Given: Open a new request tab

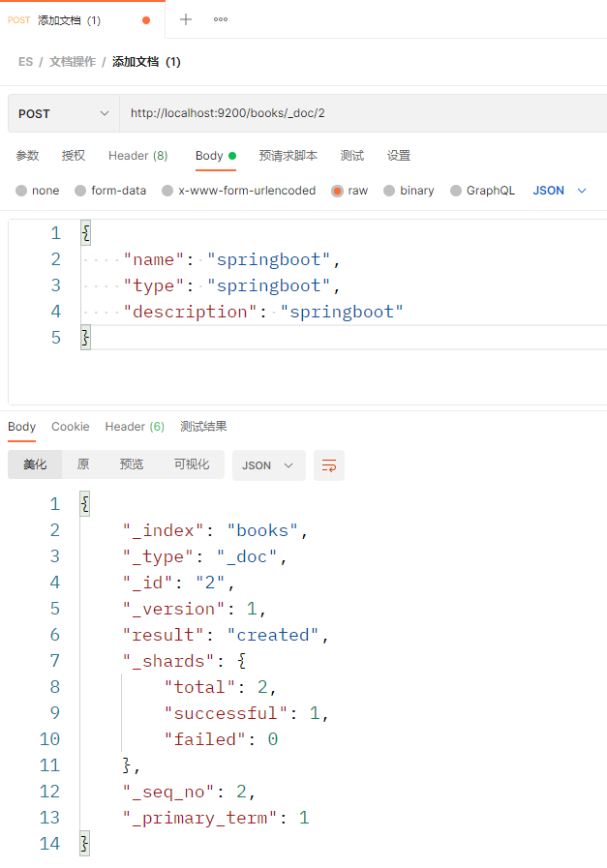Looking at the screenshot, I should [x=184, y=18].
